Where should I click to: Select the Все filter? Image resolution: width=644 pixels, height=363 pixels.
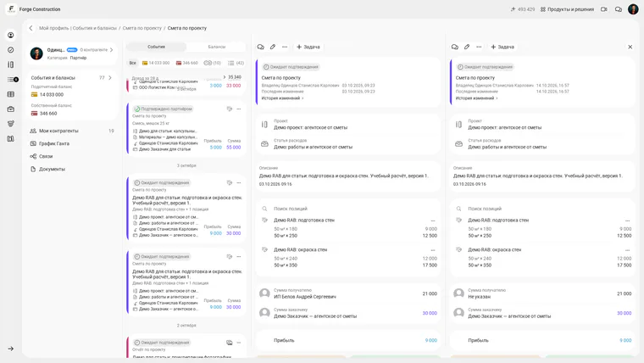click(x=133, y=63)
